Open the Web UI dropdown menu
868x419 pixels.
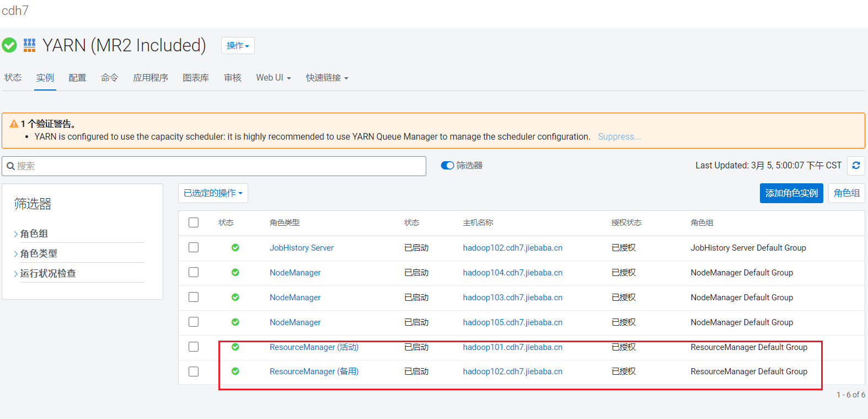coord(273,78)
